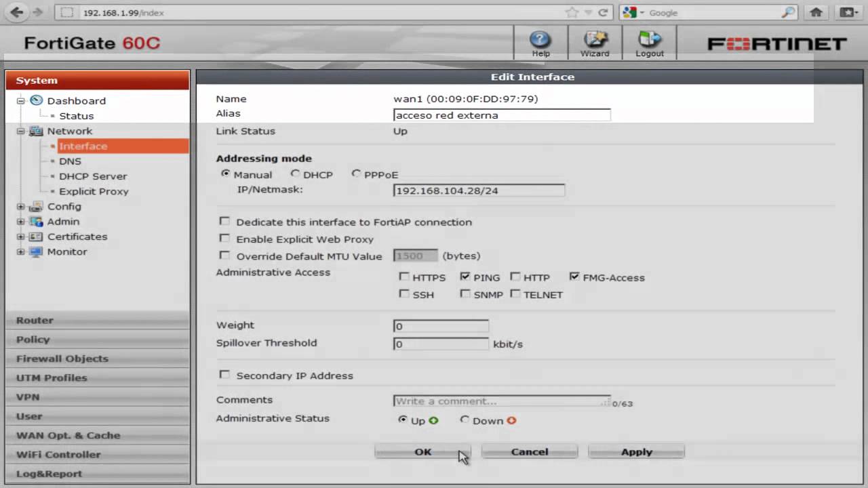Click the browser home icon

(x=816, y=12)
